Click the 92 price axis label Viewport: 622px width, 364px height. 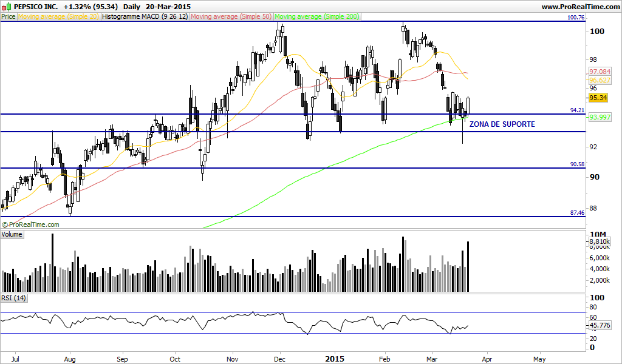tap(593, 147)
